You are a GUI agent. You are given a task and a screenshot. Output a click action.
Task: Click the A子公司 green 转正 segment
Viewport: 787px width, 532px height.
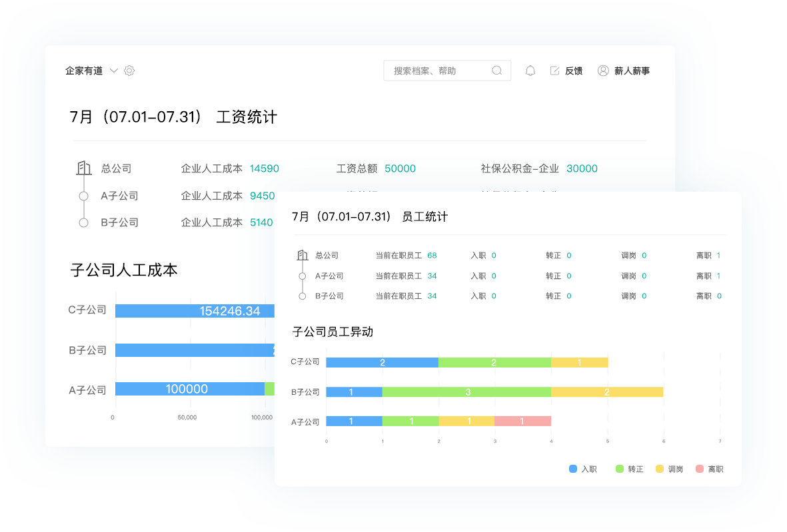pyautogui.click(x=410, y=421)
